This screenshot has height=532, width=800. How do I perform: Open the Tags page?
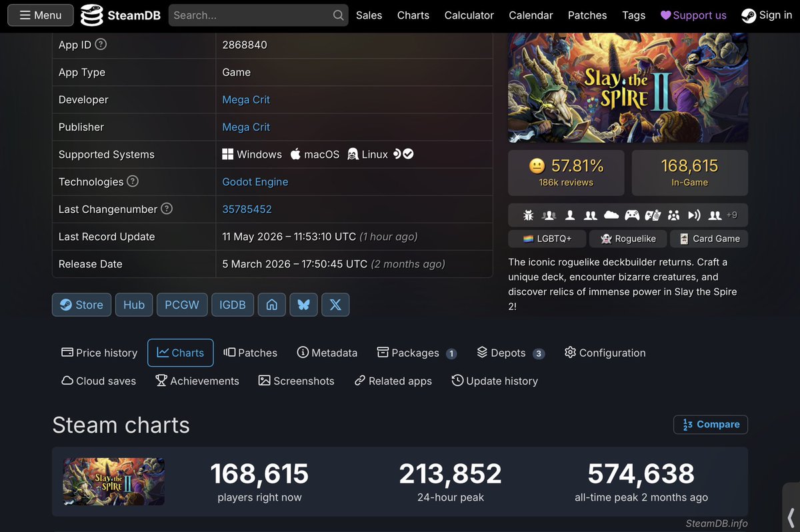pyautogui.click(x=633, y=15)
